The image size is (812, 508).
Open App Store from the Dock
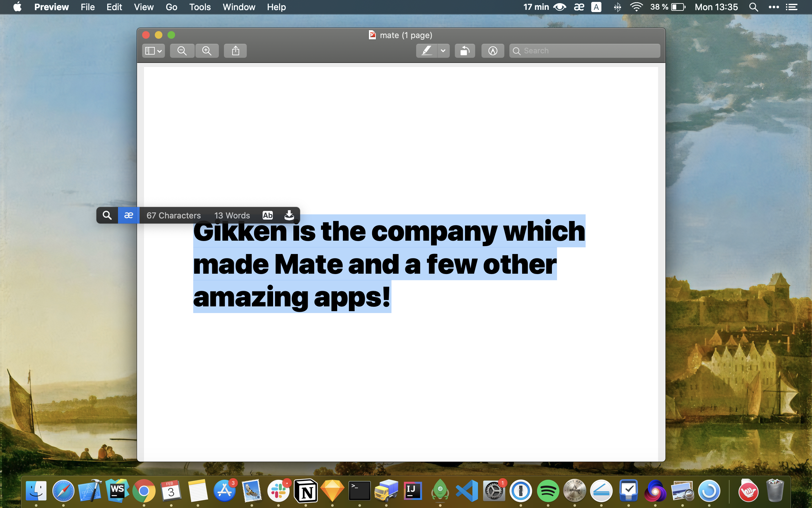225,491
